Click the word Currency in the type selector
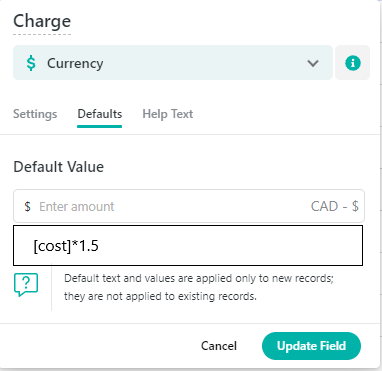The image size is (382, 371). pos(75,63)
